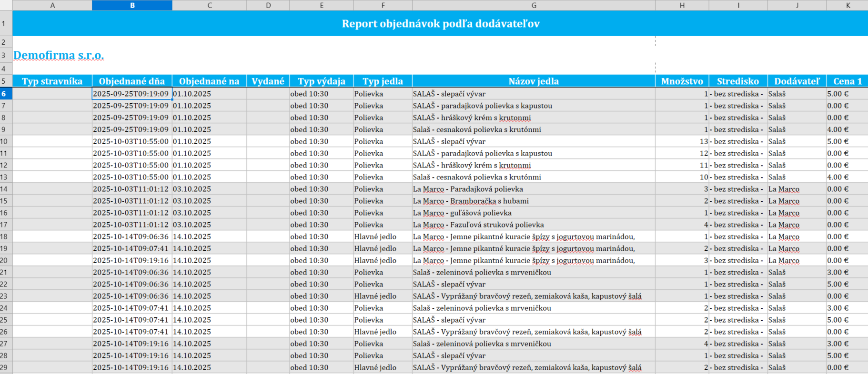
Task: Select the 'La Marco - guľášová polievka' cell
Action: pos(462,213)
